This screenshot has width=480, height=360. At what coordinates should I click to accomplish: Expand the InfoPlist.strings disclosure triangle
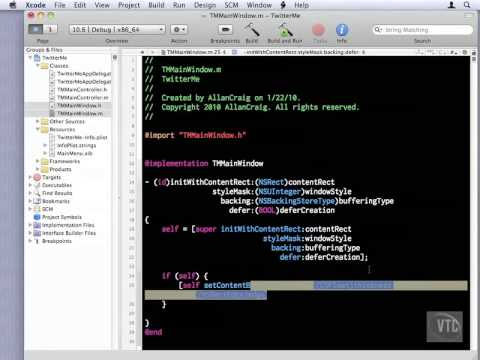(x=45, y=145)
